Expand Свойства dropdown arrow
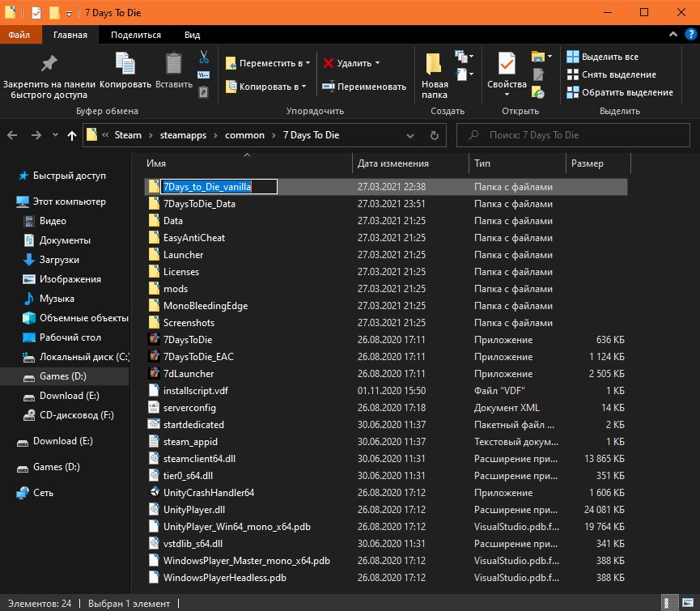Image resolution: width=700 pixels, height=611 pixels. 507,94
